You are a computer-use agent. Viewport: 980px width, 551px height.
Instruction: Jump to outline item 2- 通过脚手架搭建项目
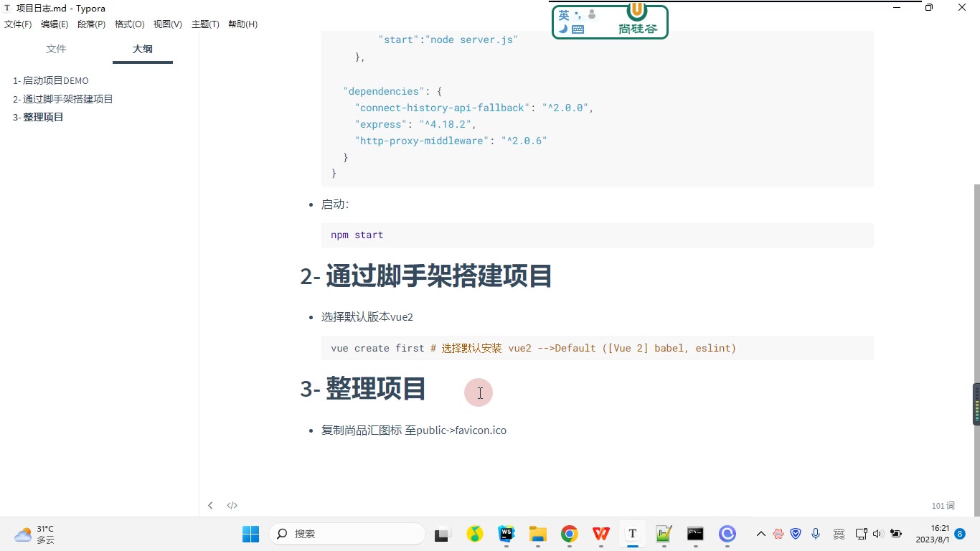pos(63,99)
